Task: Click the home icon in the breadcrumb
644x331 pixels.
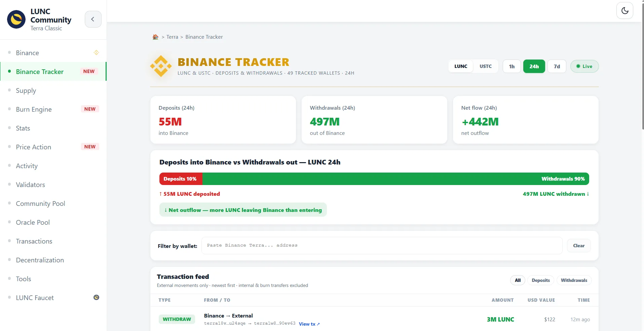Action: point(155,37)
